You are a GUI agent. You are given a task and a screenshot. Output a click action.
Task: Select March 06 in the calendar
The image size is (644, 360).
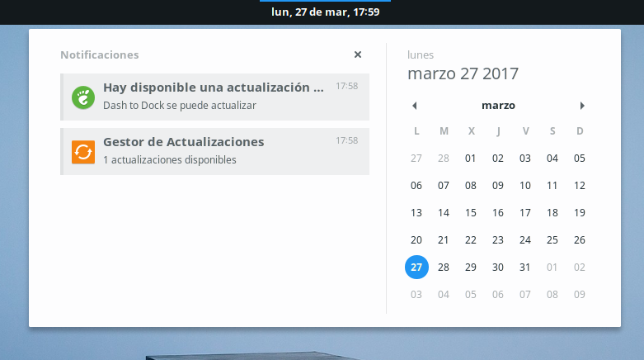[416, 186]
